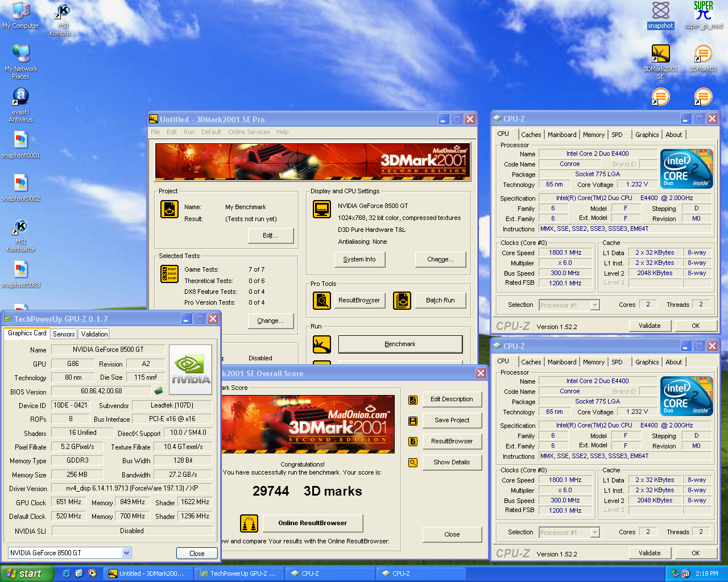The image size is (728, 582).
Task: Click 3DMark2001 Second Edition banner image
Action: point(312,161)
